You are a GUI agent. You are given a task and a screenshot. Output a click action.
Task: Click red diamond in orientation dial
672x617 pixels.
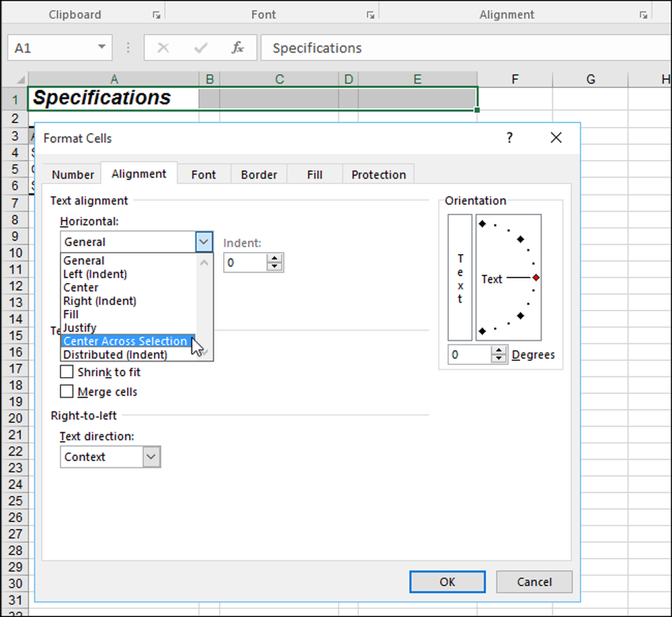[536, 278]
